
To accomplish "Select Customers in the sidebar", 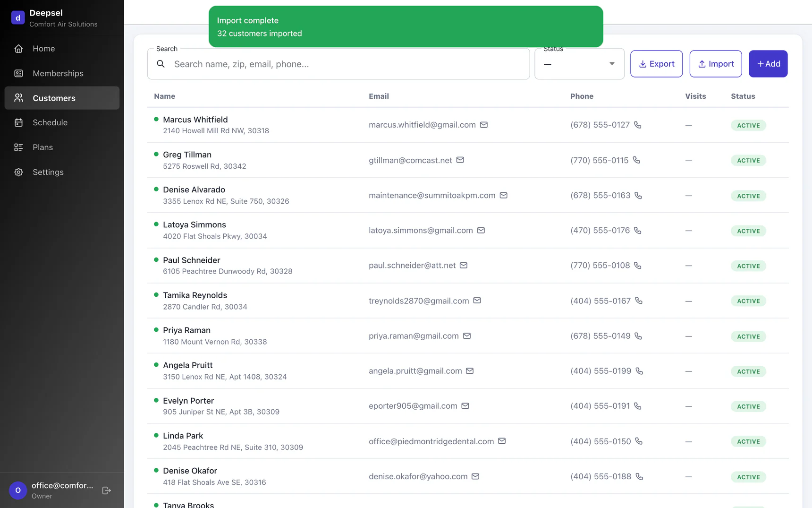I will [x=62, y=98].
